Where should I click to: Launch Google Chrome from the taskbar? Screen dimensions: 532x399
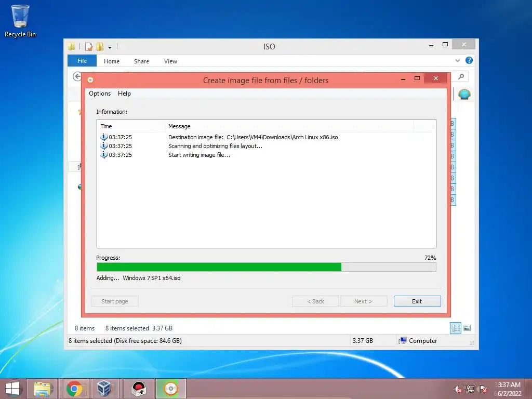(x=74, y=389)
